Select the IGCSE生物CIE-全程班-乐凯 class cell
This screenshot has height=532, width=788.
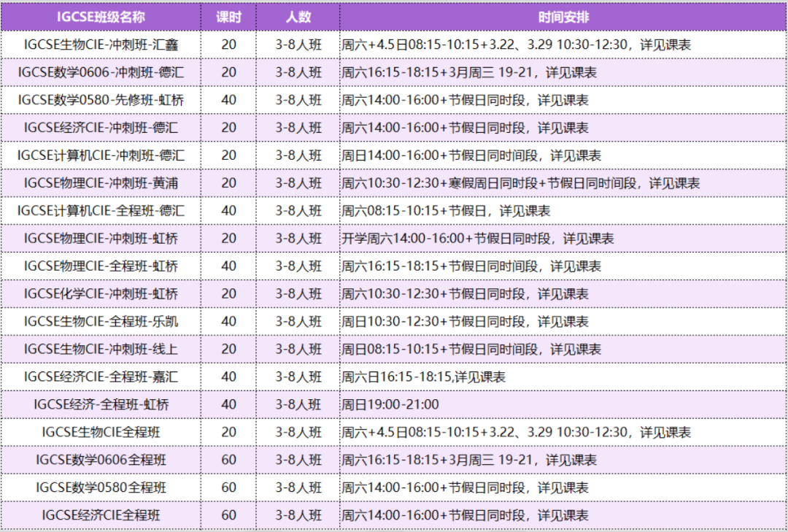coord(101,322)
